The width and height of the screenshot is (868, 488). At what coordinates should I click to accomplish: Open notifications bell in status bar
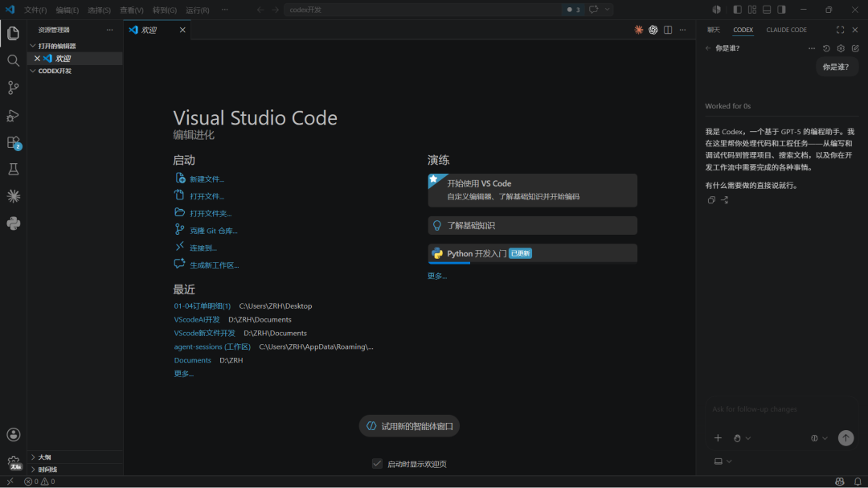tap(858, 482)
